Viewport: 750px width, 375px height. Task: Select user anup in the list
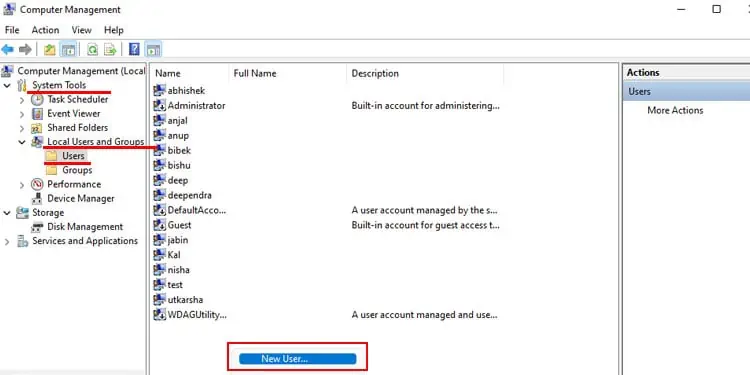click(178, 135)
